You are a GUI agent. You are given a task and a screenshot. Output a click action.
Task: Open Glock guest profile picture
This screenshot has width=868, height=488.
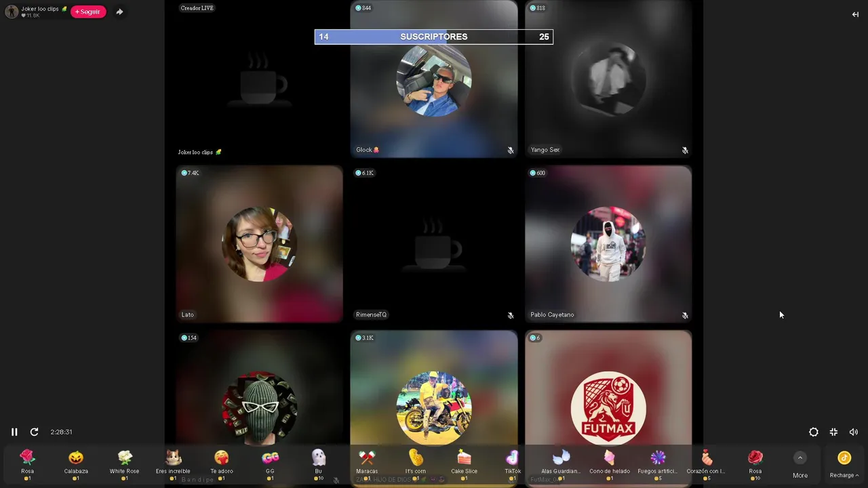tap(434, 79)
